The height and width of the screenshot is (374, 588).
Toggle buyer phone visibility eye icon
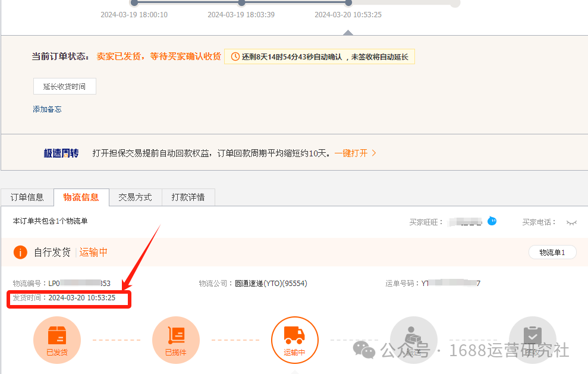pyautogui.click(x=571, y=223)
